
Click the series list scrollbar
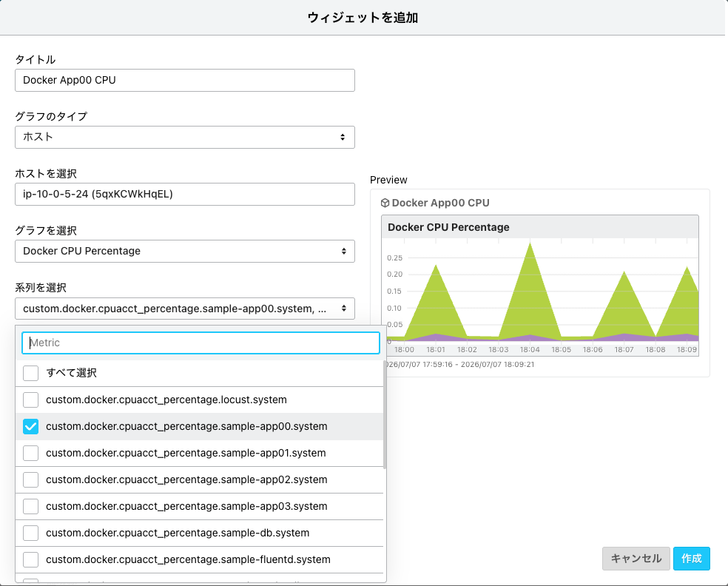pyautogui.click(x=385, y=414)
